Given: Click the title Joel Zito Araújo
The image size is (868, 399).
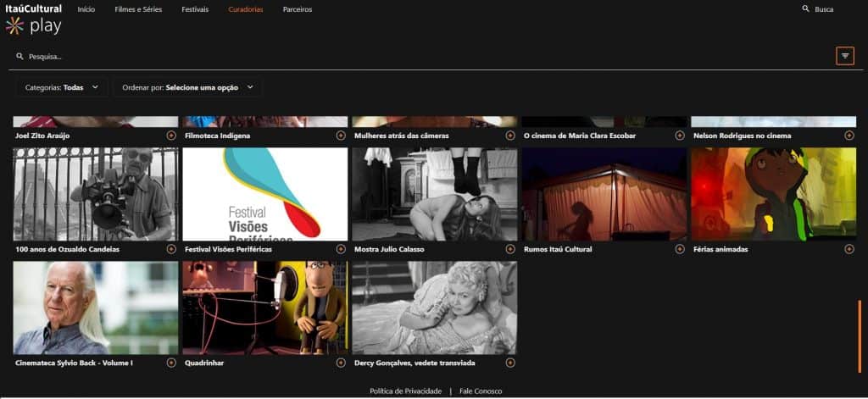Looking at the screenshot, I should pos(42,136).
